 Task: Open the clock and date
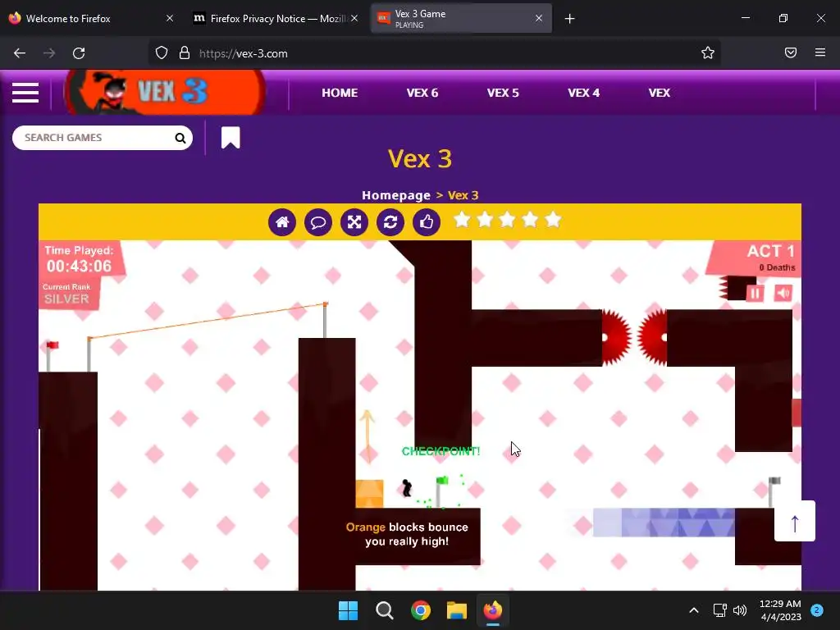pos(780,610)
